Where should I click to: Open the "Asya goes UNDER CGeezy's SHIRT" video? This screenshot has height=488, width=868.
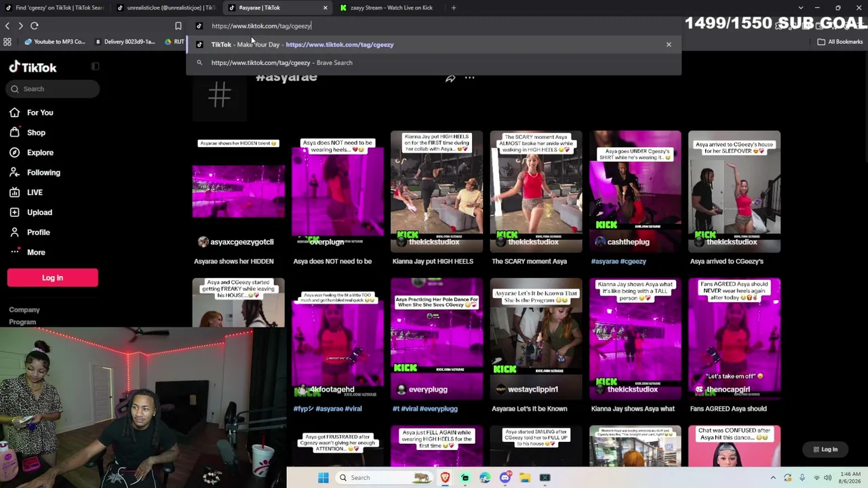tap(635, 191)
